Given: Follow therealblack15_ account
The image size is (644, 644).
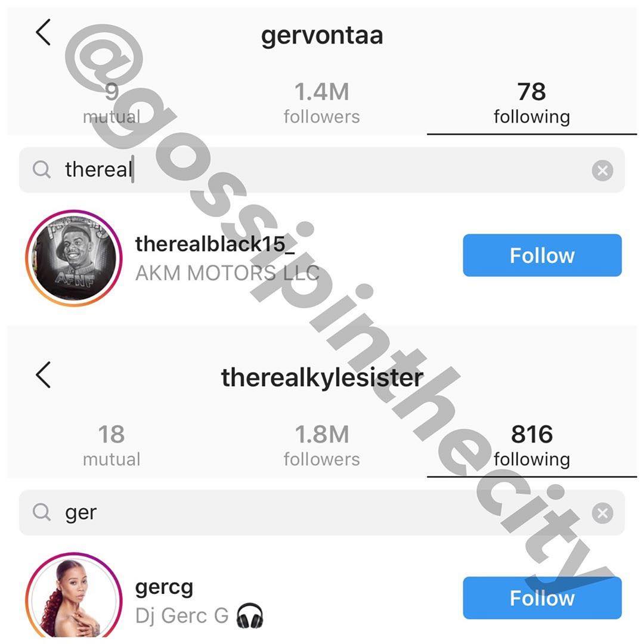Looking at the screenshot, I should (x=541, y=255).
